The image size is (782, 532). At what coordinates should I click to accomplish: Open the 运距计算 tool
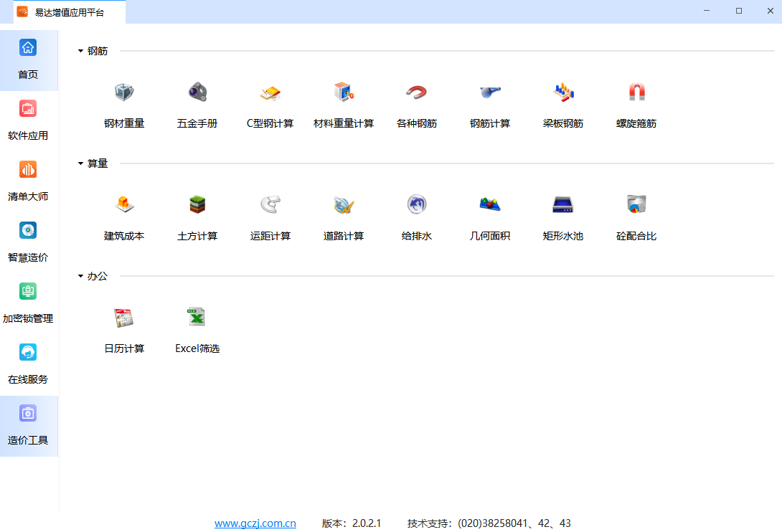point(270,217)
